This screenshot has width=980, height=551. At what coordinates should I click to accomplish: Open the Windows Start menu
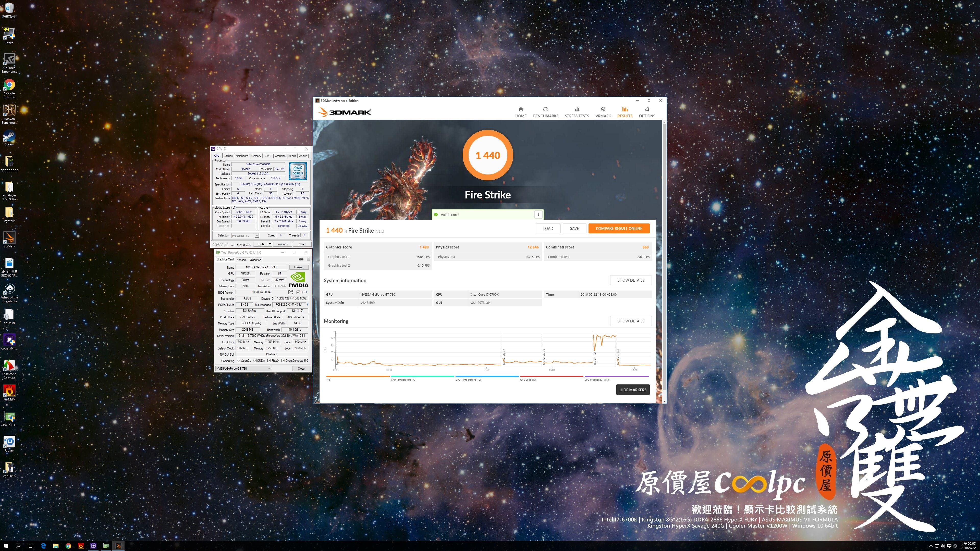(x=6, y=546)
